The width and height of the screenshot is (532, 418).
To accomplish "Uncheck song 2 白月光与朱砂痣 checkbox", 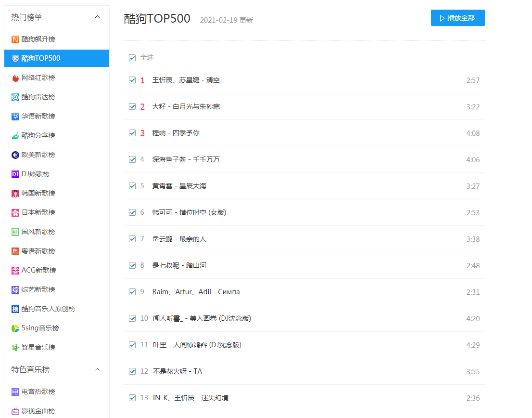I will [132, 106].
